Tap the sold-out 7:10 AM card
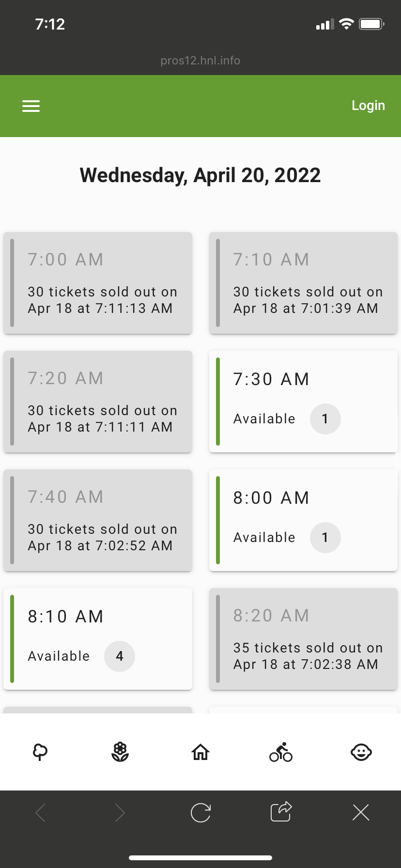Viewport: 401px width, 868px height. pyautogui.click(x=303, y=283)
